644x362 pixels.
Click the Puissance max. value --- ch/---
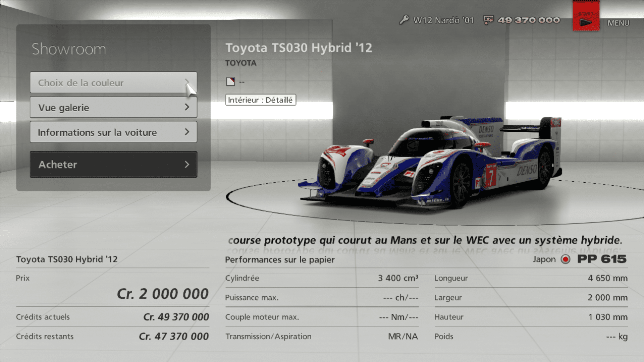click(400, 297)
